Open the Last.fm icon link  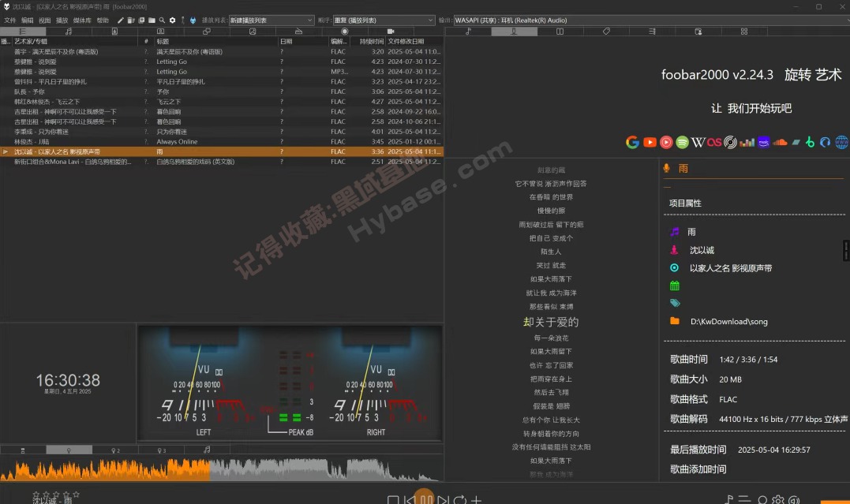tap(714, 143)
